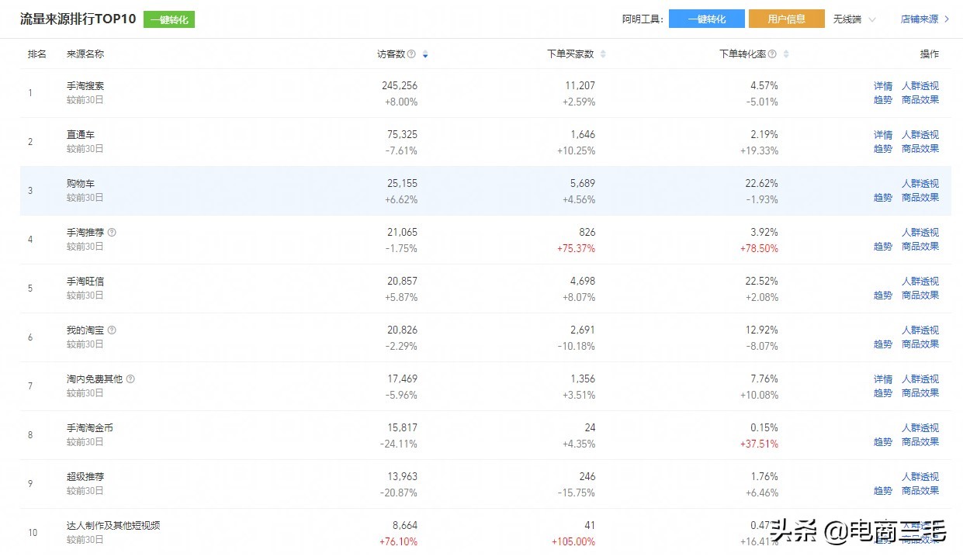
Task: View 趋势 for 超级推荐
Action: (x=883, y=491)
